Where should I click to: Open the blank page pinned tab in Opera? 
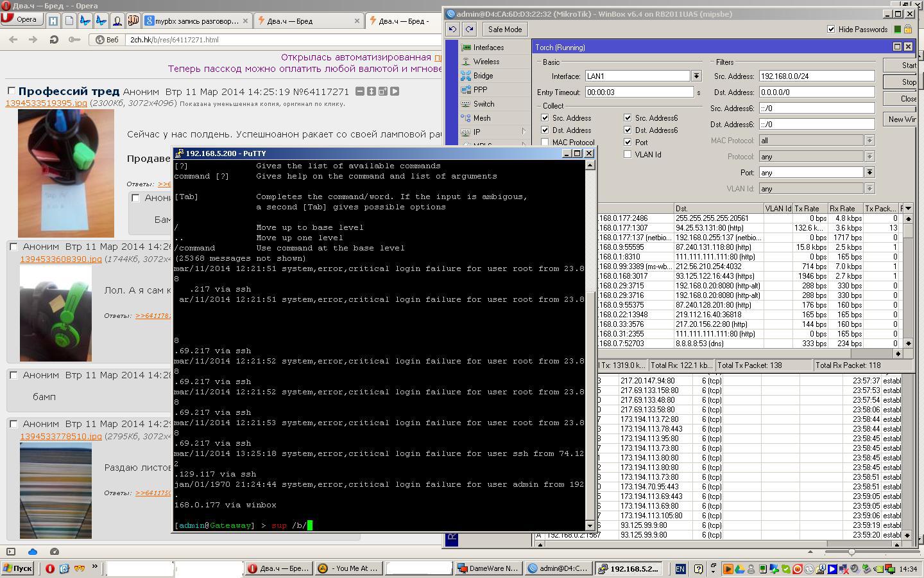(69, 21)
